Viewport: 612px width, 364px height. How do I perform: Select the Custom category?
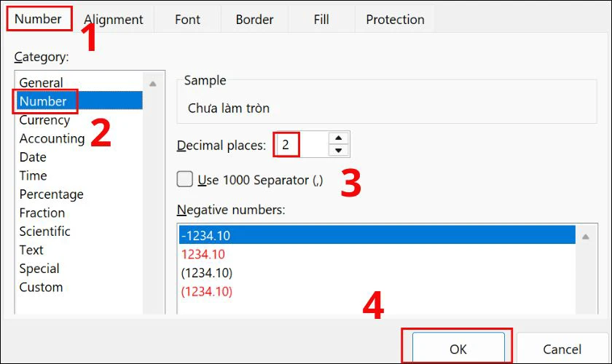click(x=79, y=287)
